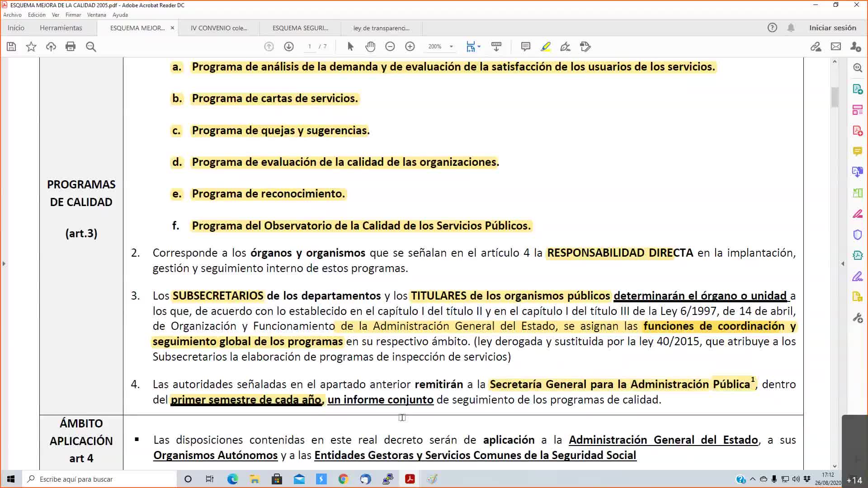
Task: Open the Ver menu
Action: pos(56,15)
